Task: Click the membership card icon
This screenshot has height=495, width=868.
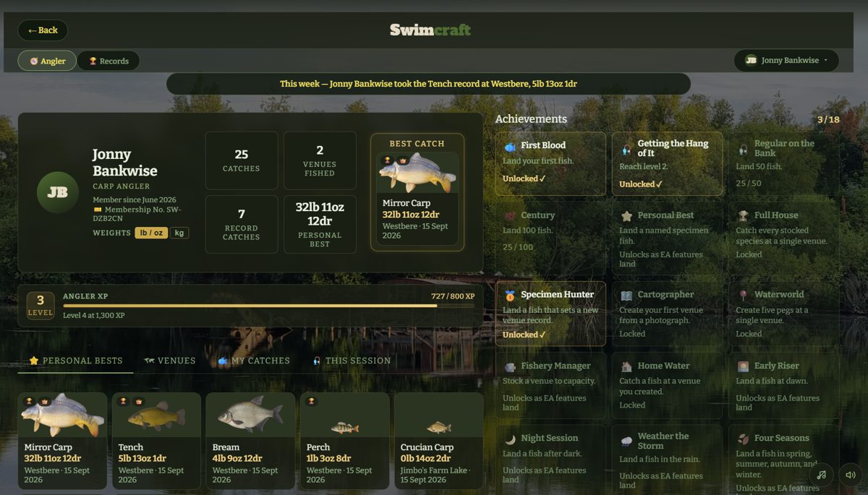Action: point(97,210)
